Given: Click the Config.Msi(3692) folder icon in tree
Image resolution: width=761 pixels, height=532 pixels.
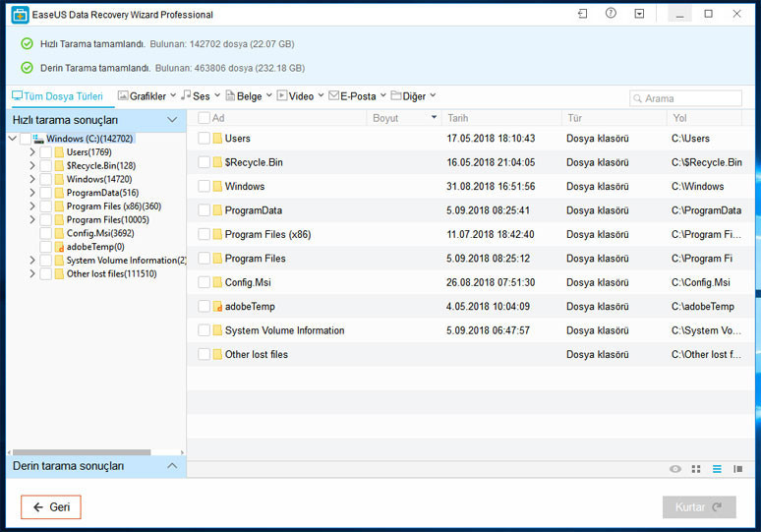Looking at the screenshot, I should [x=59, y=233].
